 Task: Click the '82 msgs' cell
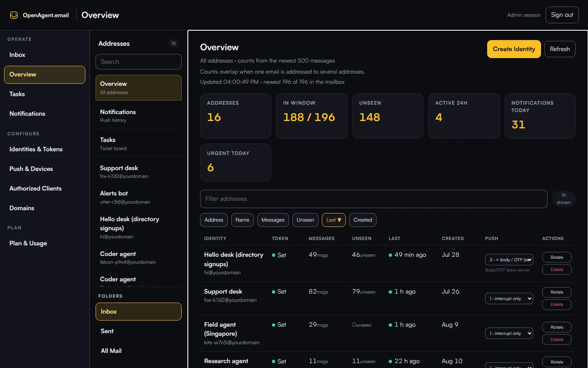[318, 292]
